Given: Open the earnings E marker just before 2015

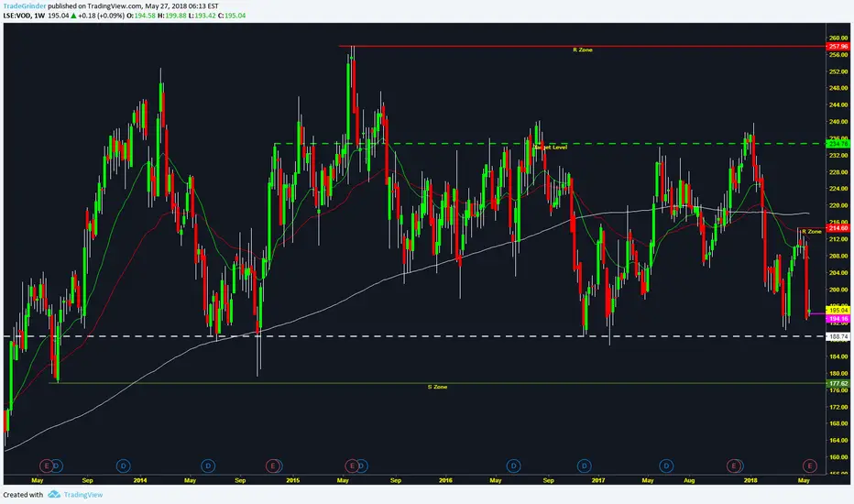Looking at the screenshot, I should point(273,466).
